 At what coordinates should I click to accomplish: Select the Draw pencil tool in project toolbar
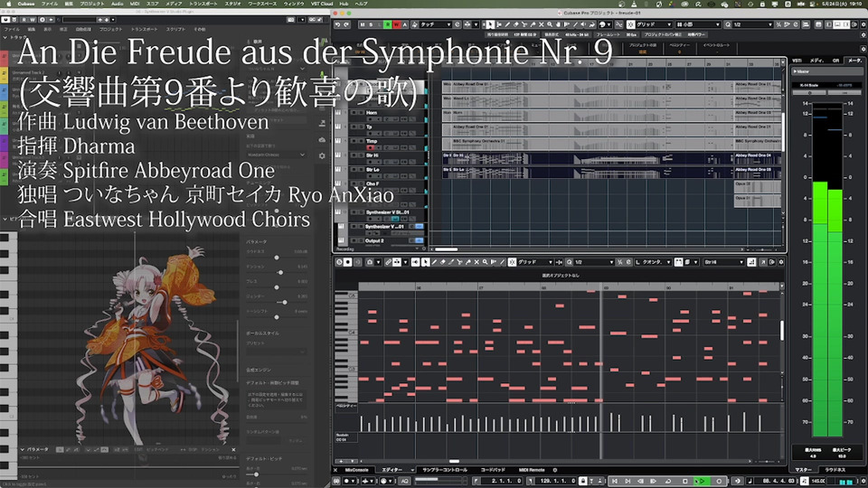coord(507,25)
